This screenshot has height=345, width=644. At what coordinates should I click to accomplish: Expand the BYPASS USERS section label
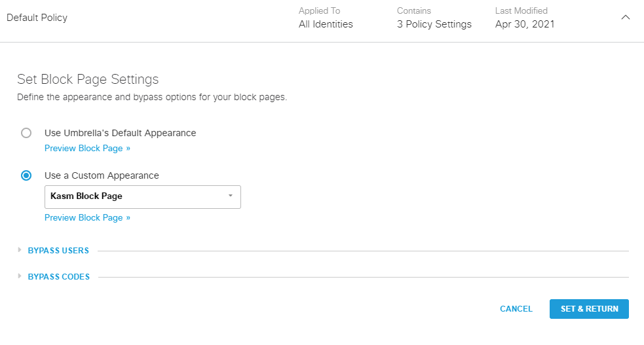58,251
